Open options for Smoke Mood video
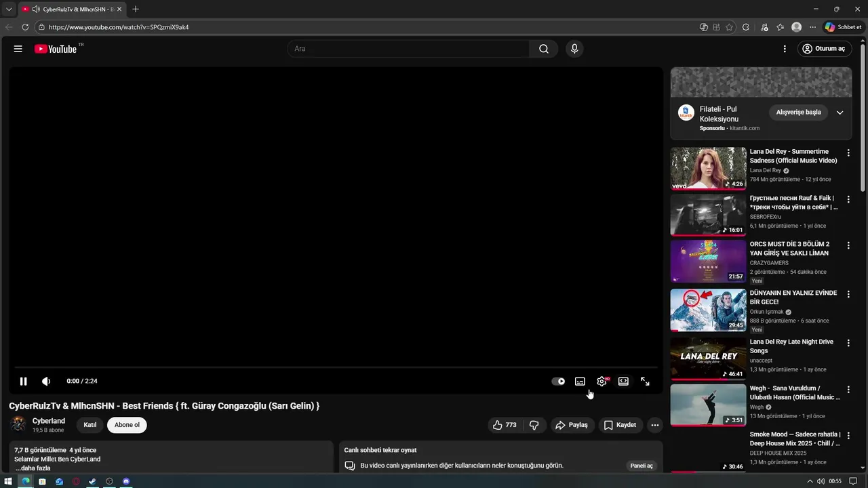The image size is (868, 488). [x=848, y=436]
